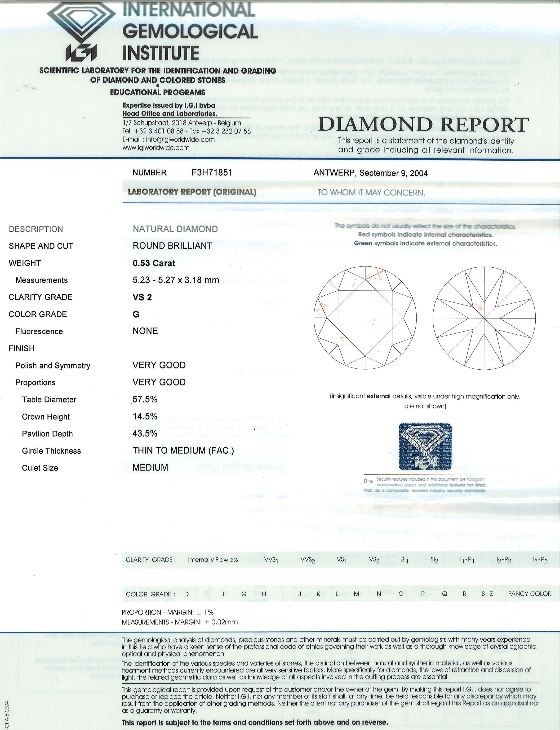Click the info@igiworldwide.com email address
This screenshot has width=560, height=730.
tap(180, 140)
